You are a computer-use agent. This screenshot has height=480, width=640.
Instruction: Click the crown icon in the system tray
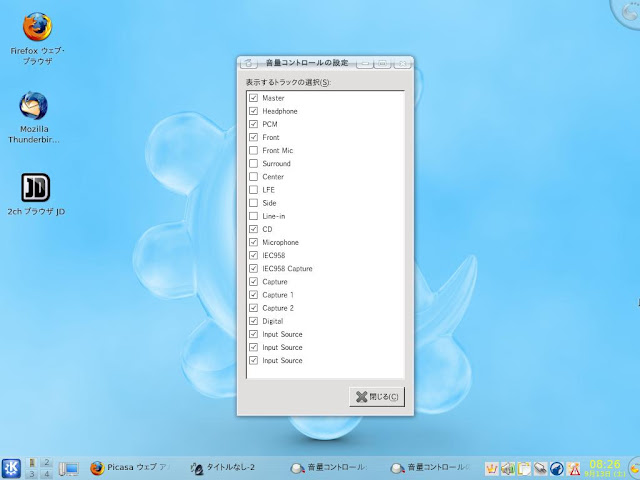click(491, 469)
